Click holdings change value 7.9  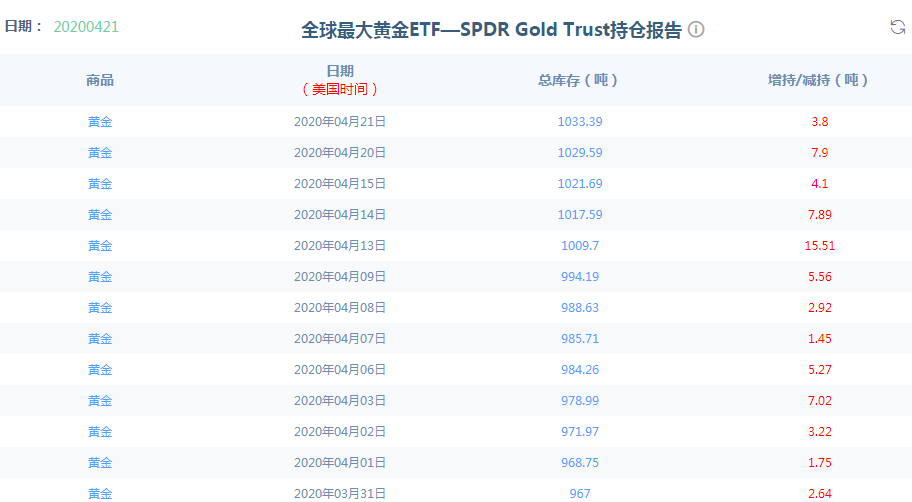[x=820, y=152]
